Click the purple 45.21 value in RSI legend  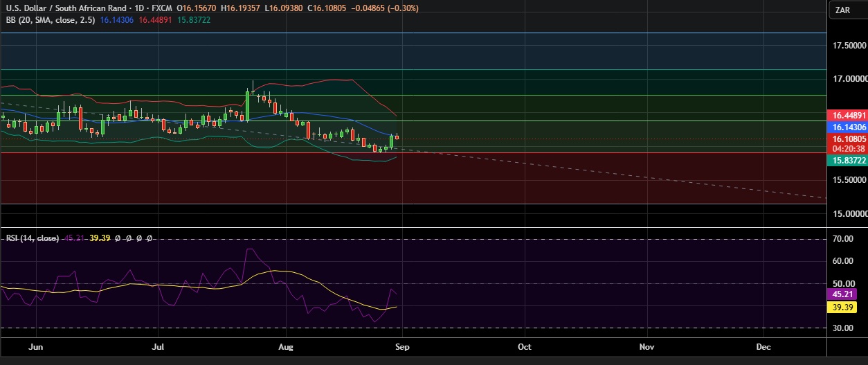pyautogui.click(x=73, y=238)
